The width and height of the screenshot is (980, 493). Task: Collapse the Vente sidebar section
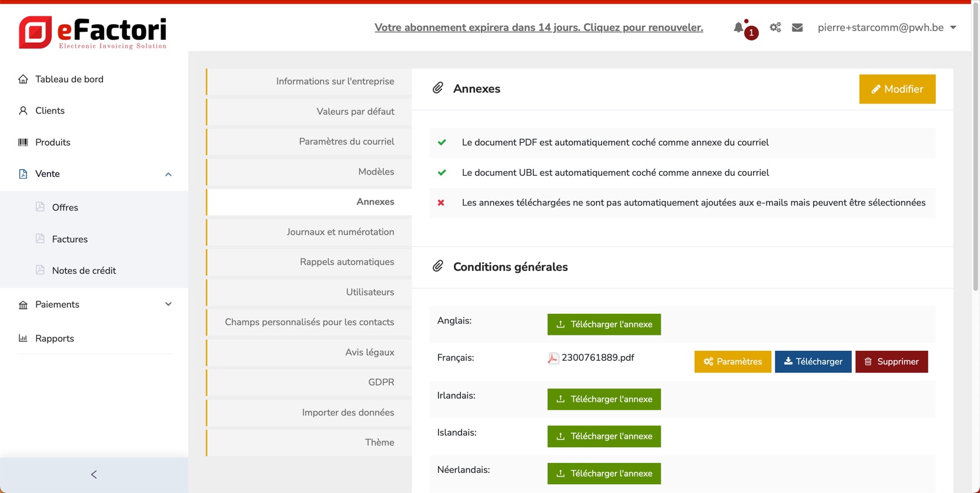click(168, 174)
